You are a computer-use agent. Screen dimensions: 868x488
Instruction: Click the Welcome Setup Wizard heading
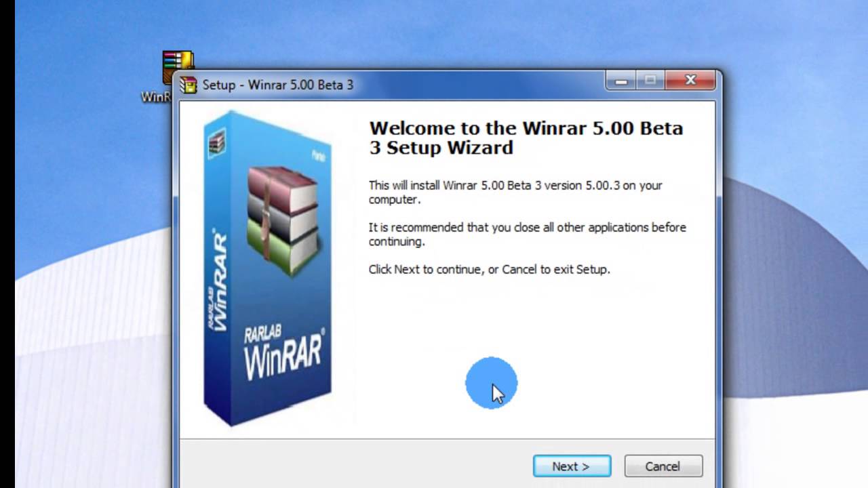(x=526, y=138)
